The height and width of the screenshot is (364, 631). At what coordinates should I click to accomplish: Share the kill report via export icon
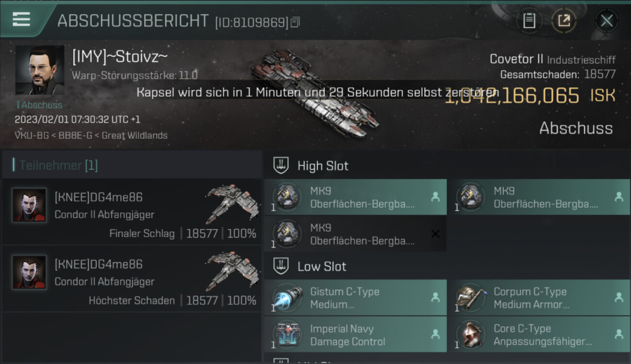coord(564,20)
